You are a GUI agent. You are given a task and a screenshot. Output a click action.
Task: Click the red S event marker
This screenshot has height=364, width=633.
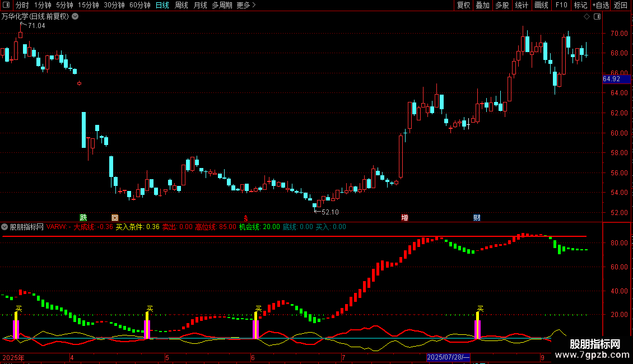point(245,218)
